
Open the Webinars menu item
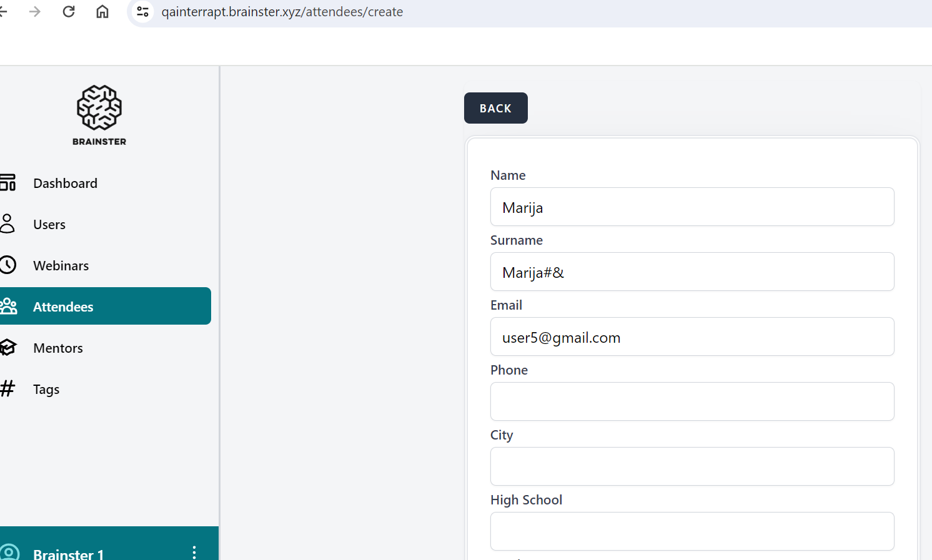click(x=61, y=266)
